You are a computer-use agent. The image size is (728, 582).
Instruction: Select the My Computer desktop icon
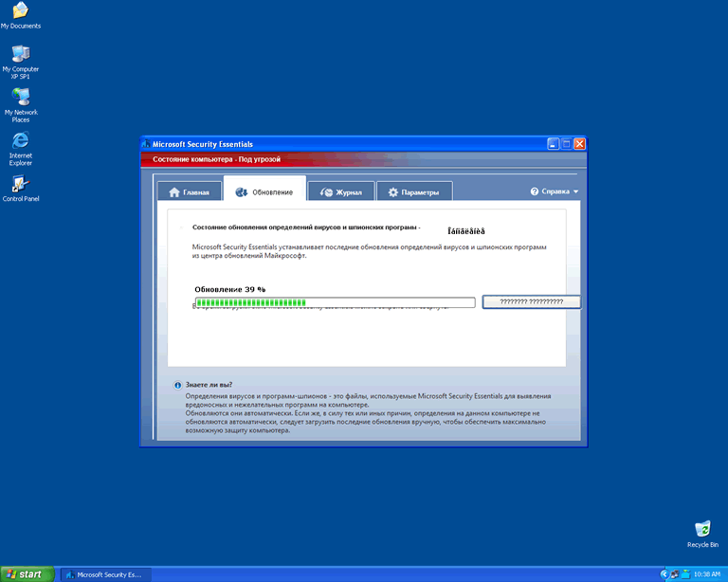[20, 54]
